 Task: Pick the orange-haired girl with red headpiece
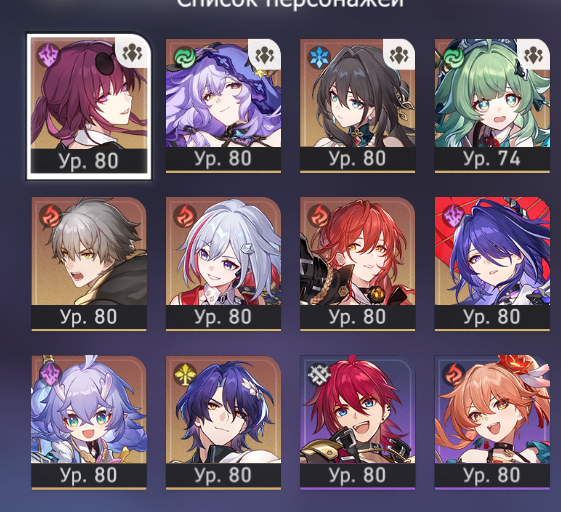click(492, 422)
